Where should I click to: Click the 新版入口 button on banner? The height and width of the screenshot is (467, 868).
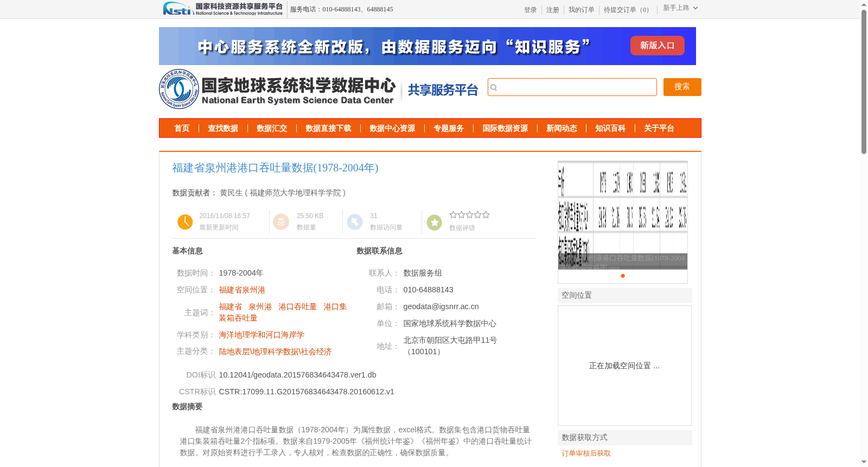coord(657,46)
